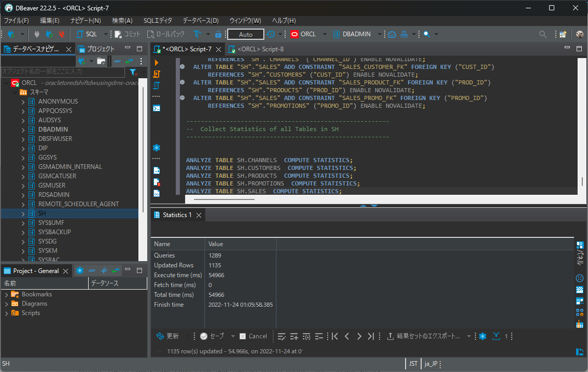
Task: Click the Cancel button in results toolbar
Action: [x=253, y=336]
